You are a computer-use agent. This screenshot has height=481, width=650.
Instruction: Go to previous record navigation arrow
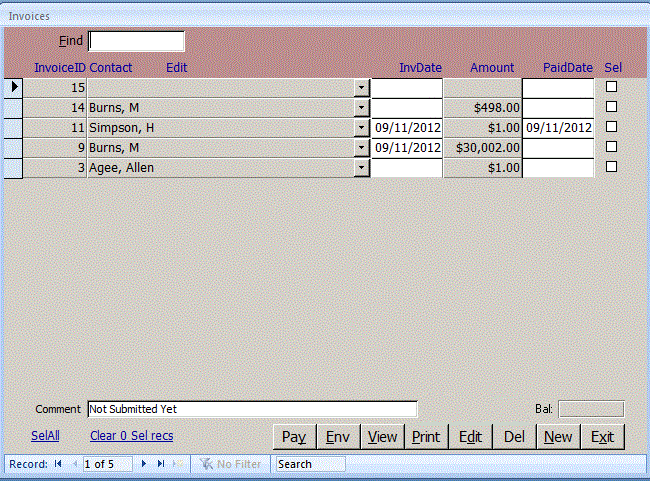75,464
